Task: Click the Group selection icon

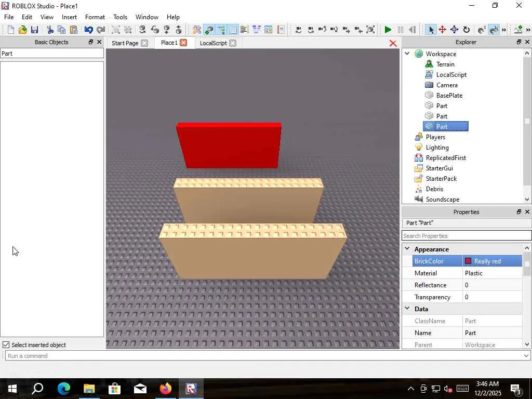Action: (x=116, y=30)
